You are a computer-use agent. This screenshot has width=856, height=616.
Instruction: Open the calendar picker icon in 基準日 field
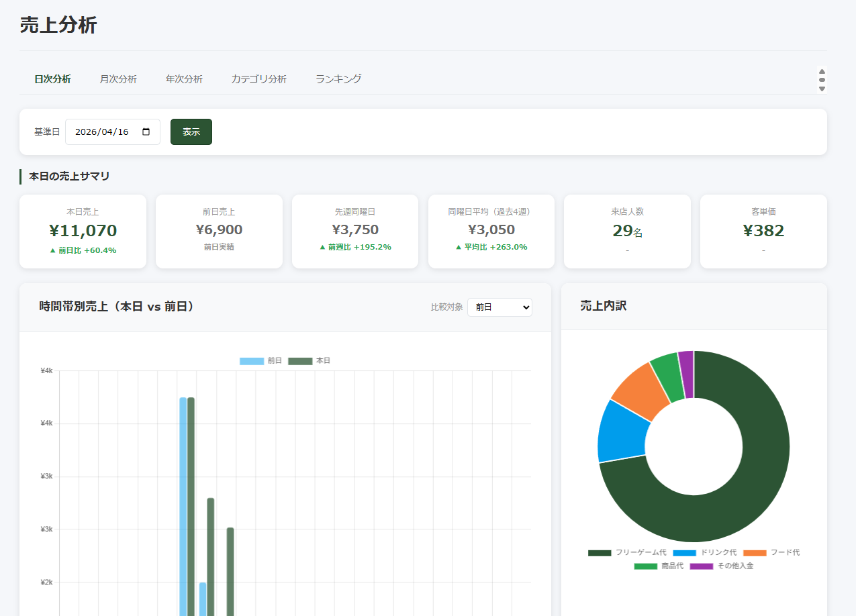coord(146,132)
